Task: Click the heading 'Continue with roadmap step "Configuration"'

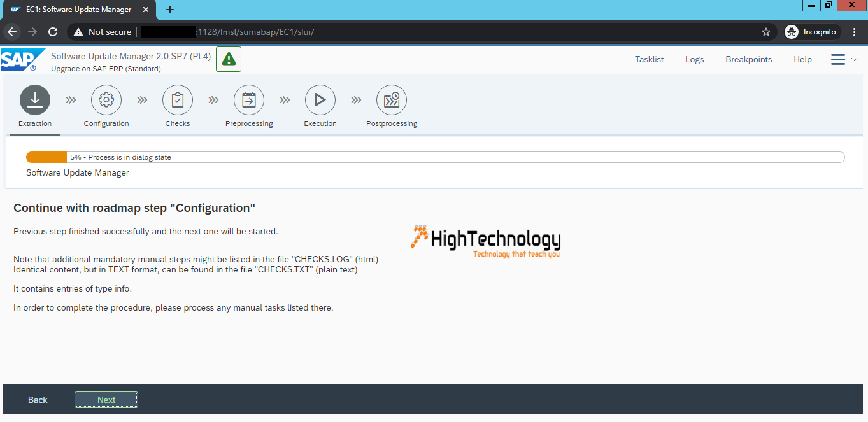Action: click(134, 208)
